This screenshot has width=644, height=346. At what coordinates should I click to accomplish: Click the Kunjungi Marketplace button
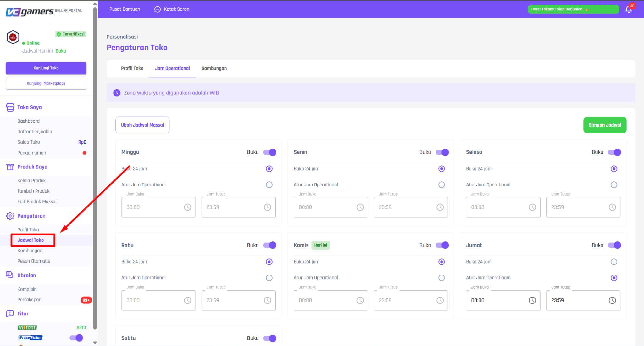(46, 83)
